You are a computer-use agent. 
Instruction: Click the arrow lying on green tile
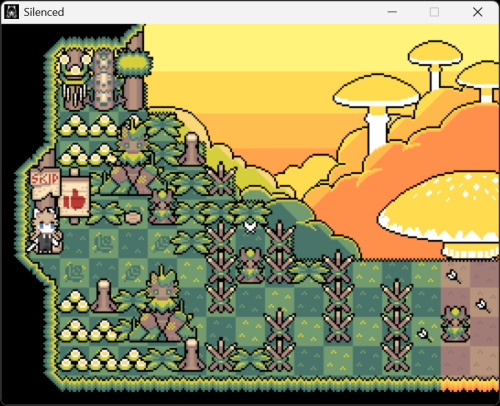(x=425, y=335)
